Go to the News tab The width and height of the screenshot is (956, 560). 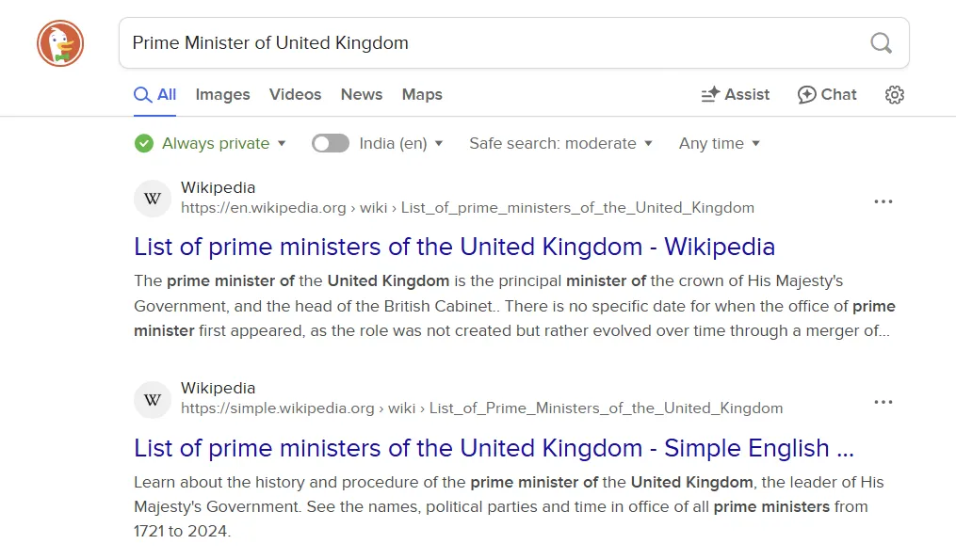tap(362, 94)
